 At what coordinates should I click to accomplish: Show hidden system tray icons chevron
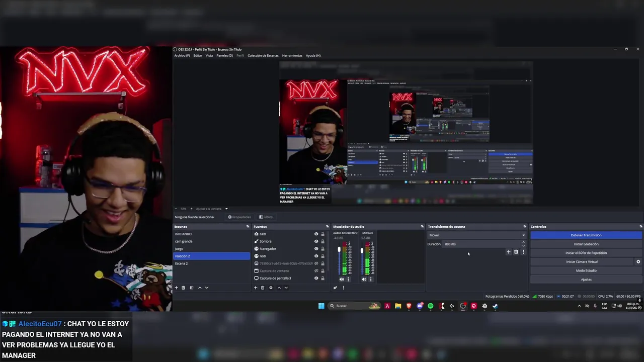tap(579, 306)
